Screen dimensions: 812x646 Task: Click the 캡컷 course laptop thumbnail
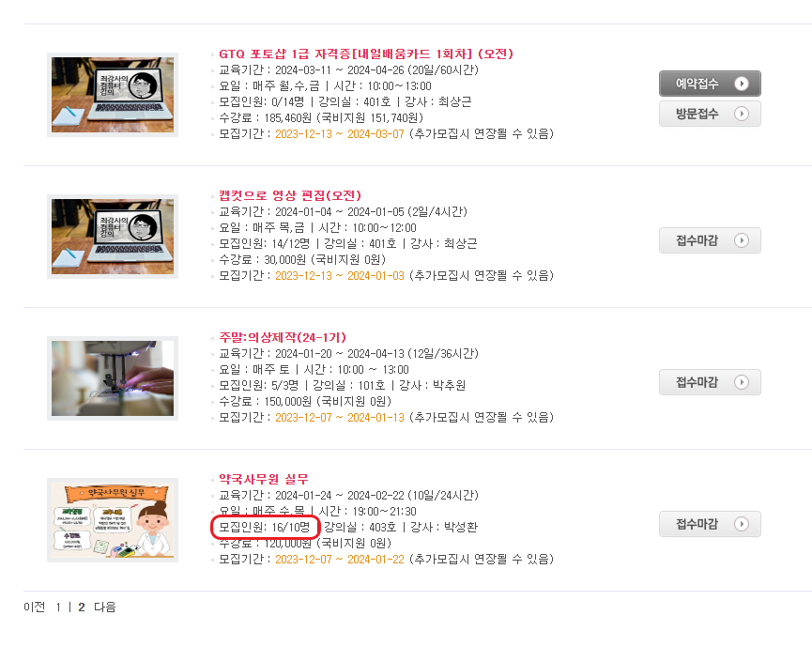click(x=113, y=237)
